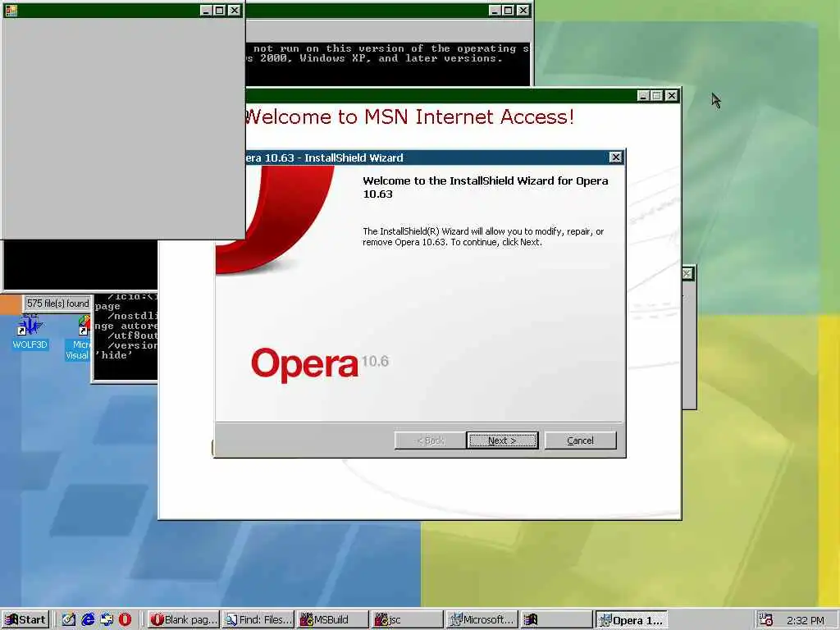The image size is (840, 630).
Task: Click the 2:32 PM clock
Action: tap(806, 620)
